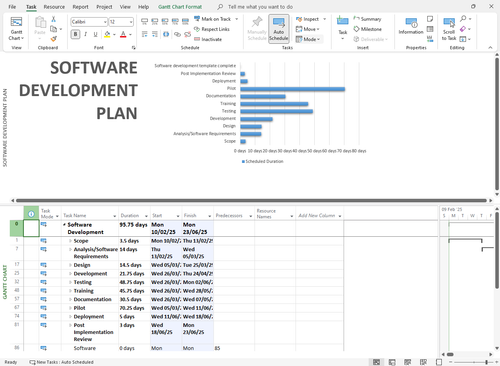Screen dimensions: 500x366
Task: Click the yellow Background Color button
Action: [107, 34]
